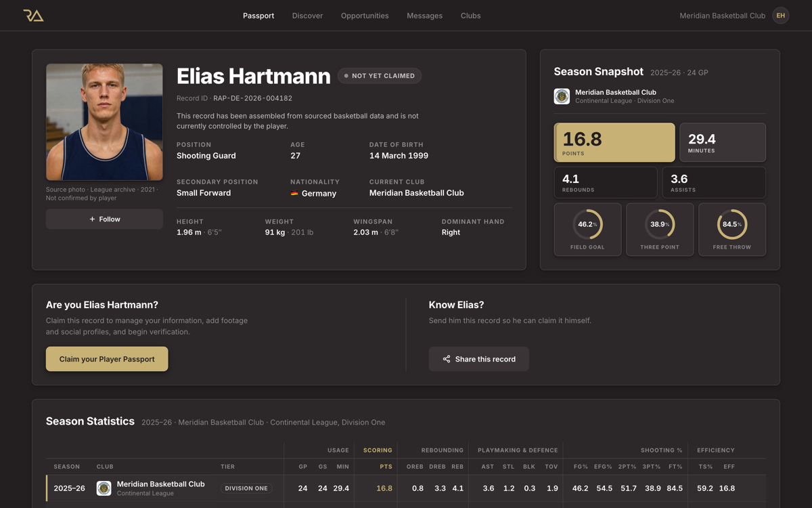Click the Season Snapshot heading
The width and height of the screenshot is (812, 508).
coord(598,71)
